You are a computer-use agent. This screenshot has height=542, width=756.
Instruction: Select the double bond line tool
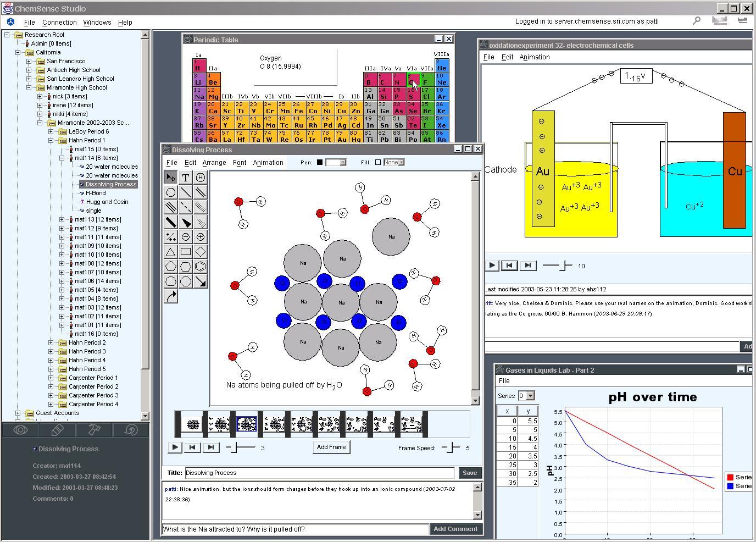201,192
